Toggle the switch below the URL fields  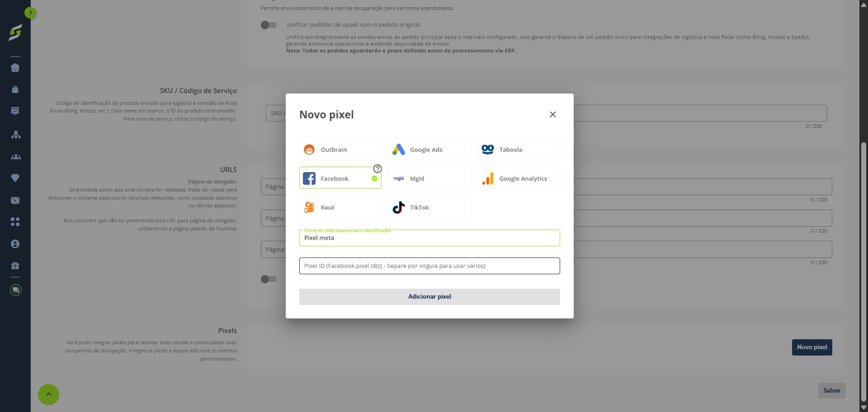click(269, 279)
